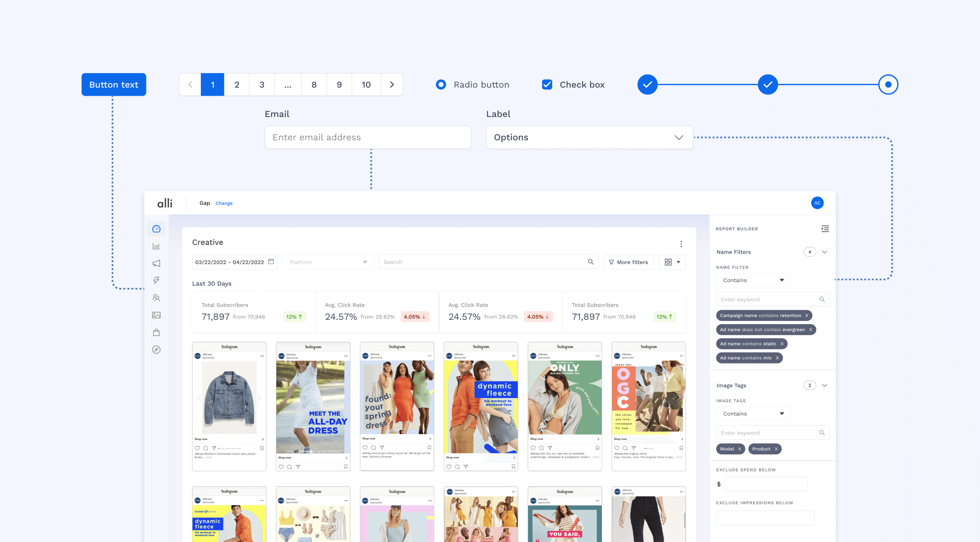Open the Platform dropdown
This screenshot has width=980, height=542.
(x=328, y=262)
